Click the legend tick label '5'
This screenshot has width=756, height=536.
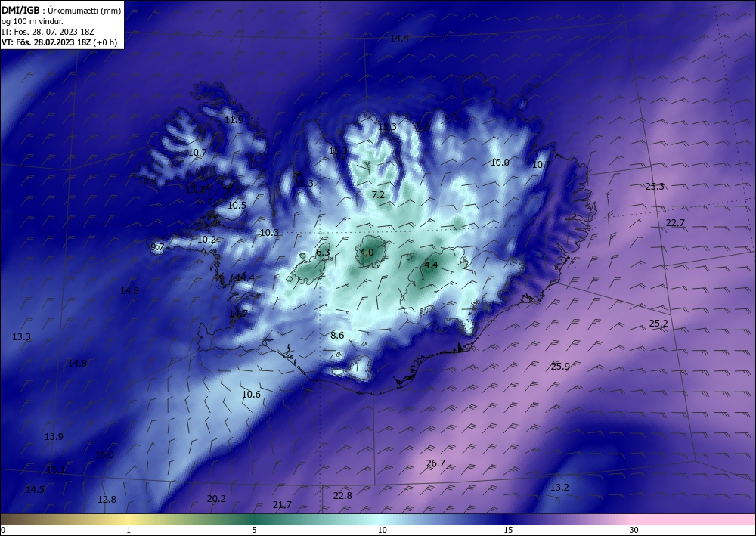pos(254,530)
